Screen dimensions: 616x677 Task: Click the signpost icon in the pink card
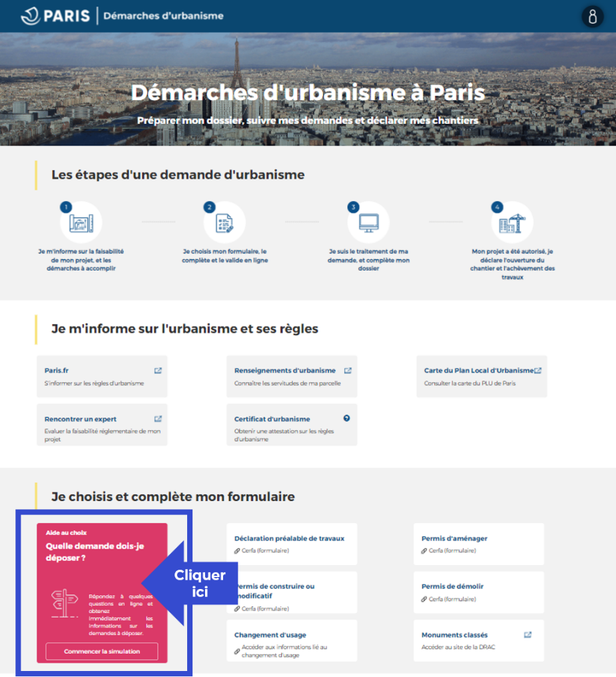pyautogui.click(x=65, y=604)
